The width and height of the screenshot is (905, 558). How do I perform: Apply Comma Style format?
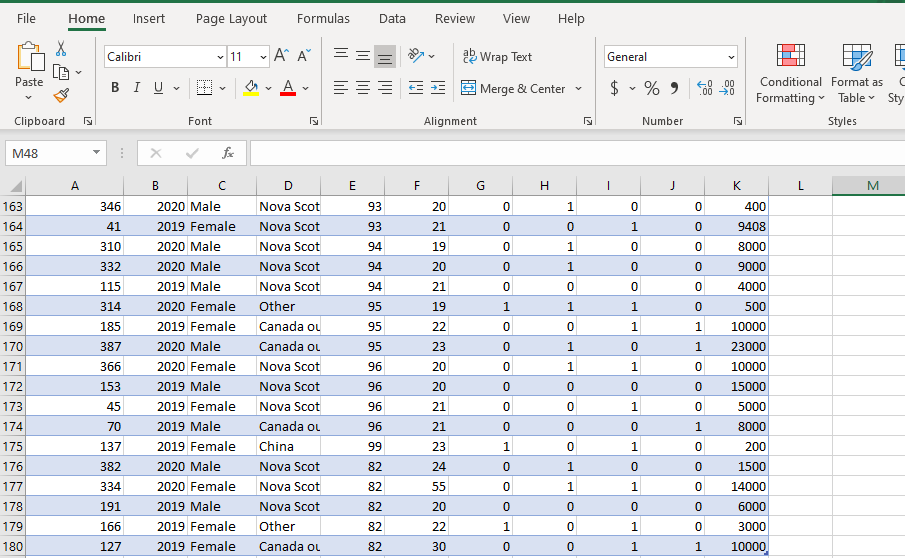(674, 88)
